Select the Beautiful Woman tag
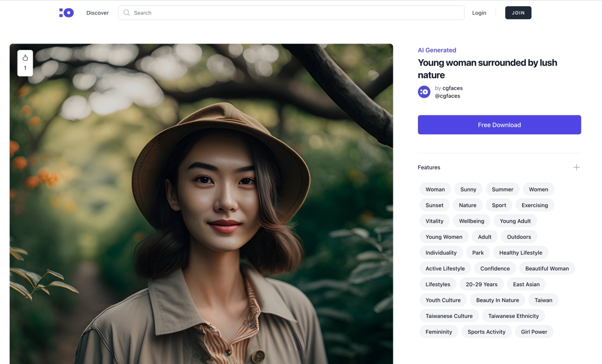Screen dimensions: 602x364 547,268
